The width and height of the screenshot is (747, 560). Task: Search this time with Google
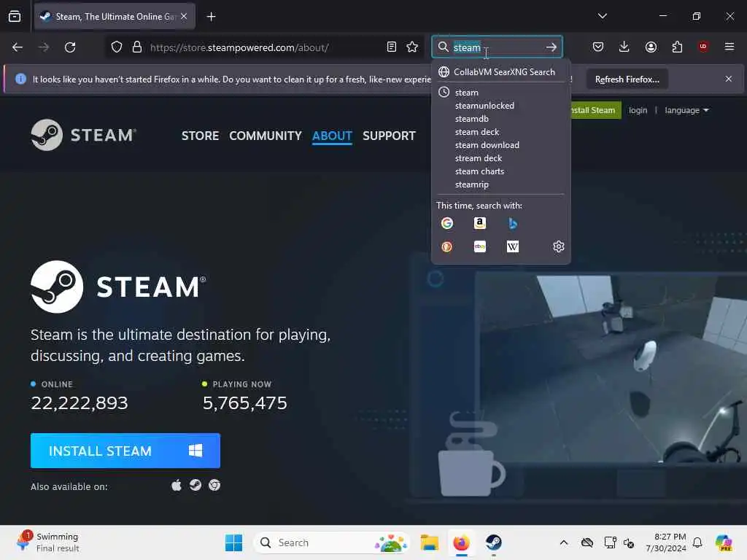point(447,223)
